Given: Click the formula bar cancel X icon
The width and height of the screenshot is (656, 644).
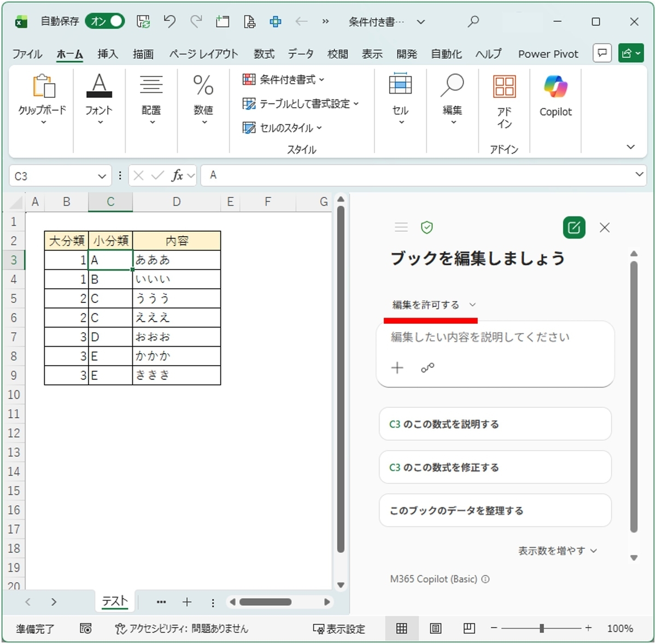Looking at the screenshot, I should click(x=139, y=175).
